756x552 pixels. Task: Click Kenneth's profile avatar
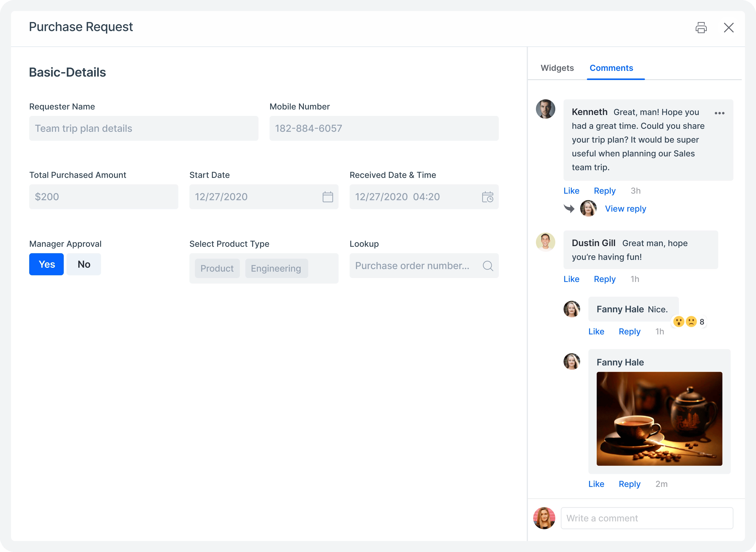point(545,109)
